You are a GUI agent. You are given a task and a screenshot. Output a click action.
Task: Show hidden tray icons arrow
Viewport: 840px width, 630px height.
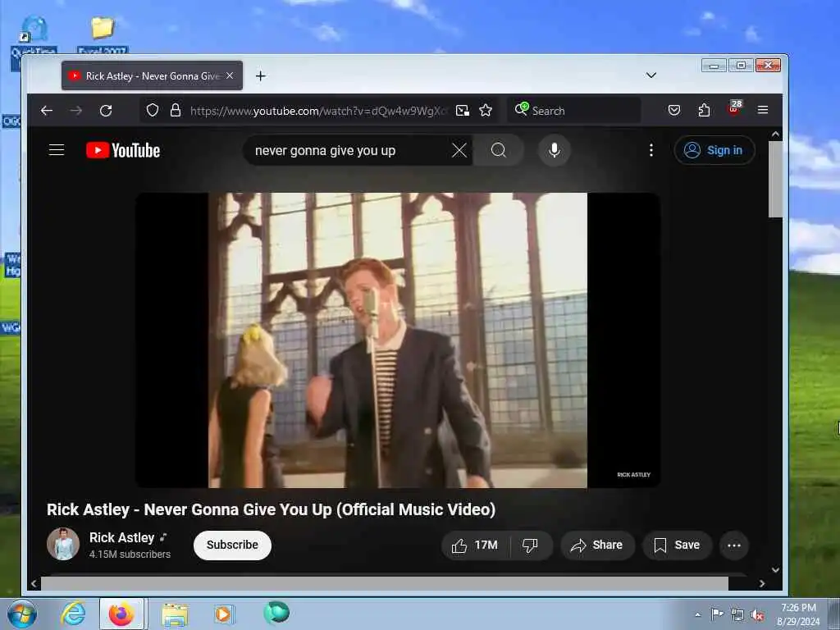tap(697, 614)
